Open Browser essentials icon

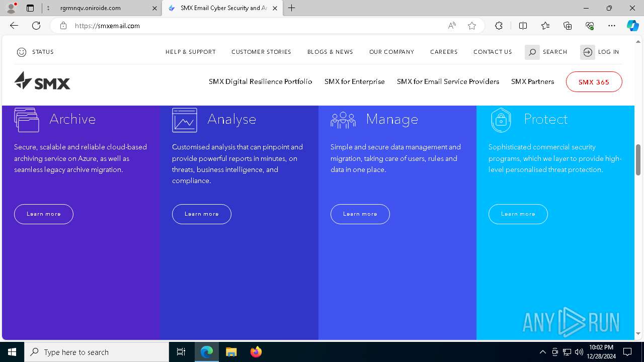pyautogui.click(x=590, y=26)
